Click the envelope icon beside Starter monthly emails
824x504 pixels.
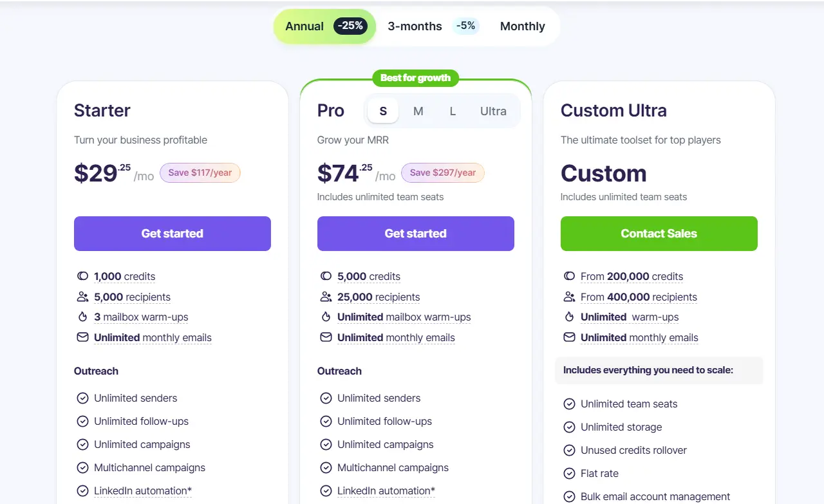pos(82,337)
